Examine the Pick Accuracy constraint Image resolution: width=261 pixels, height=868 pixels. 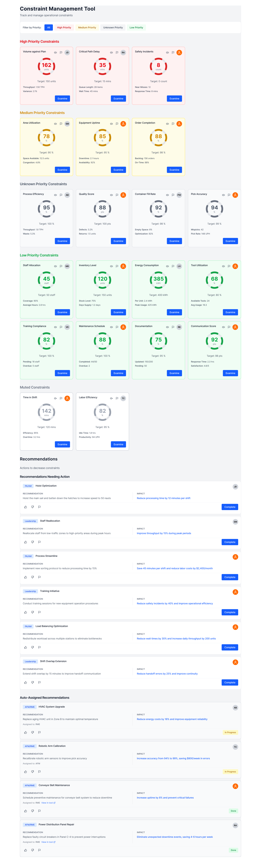tap(230, 241)
